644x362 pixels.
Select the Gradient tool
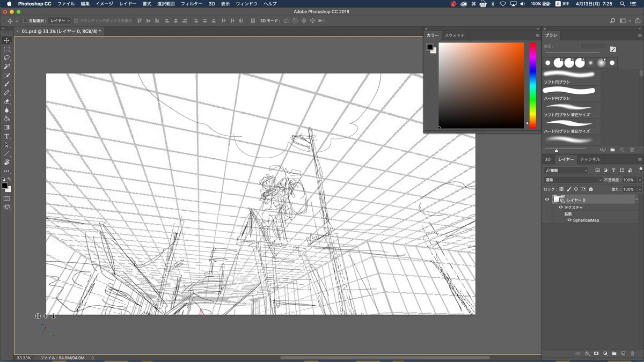click(x=7, y=127)
